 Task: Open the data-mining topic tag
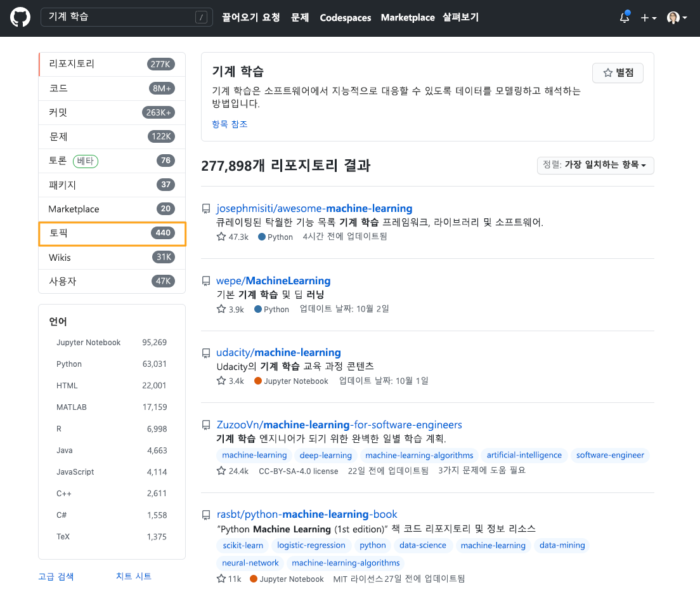(562, 546)
